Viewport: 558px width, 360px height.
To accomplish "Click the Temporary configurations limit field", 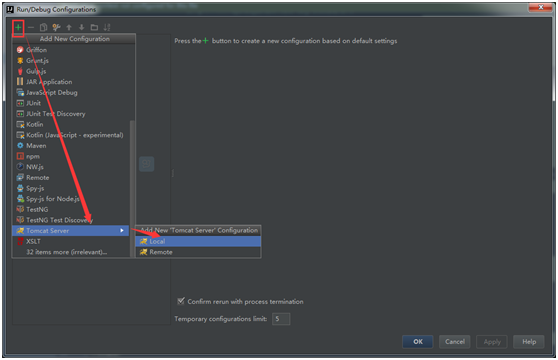I will pos(281,319).
